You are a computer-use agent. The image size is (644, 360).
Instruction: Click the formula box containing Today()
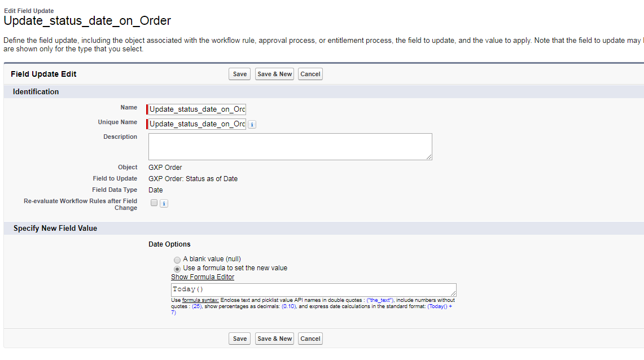tap(313, 289)
